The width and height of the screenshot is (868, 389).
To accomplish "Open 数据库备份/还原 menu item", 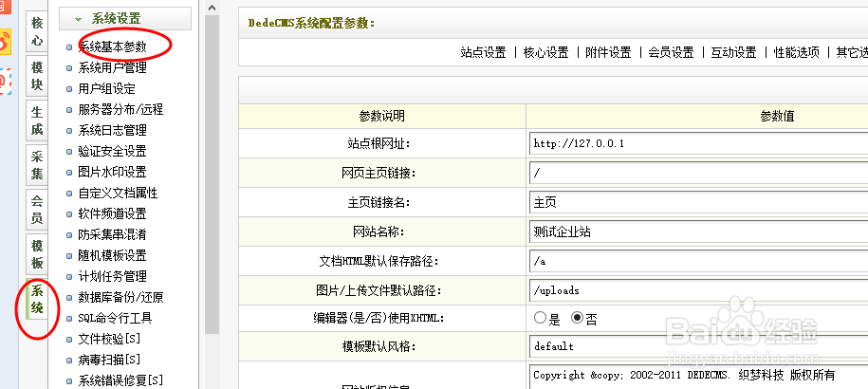I will (120, 297).
